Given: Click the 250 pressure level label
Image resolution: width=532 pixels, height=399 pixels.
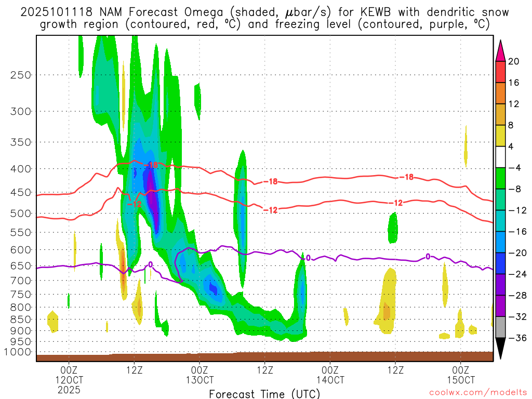Looking at the screenshot, I should point(21,75).
